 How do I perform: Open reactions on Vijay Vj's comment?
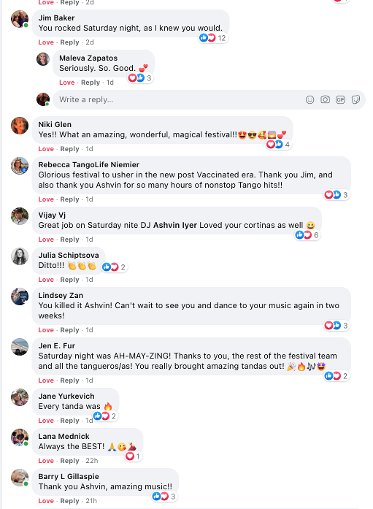tap(307, 235)
